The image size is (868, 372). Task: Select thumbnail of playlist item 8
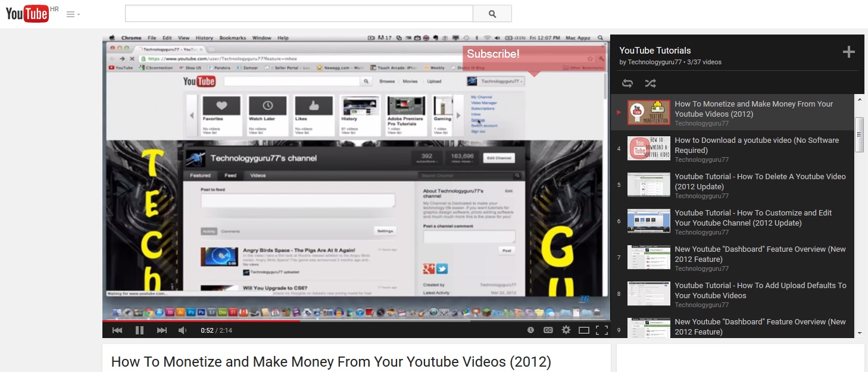[649, 294]
